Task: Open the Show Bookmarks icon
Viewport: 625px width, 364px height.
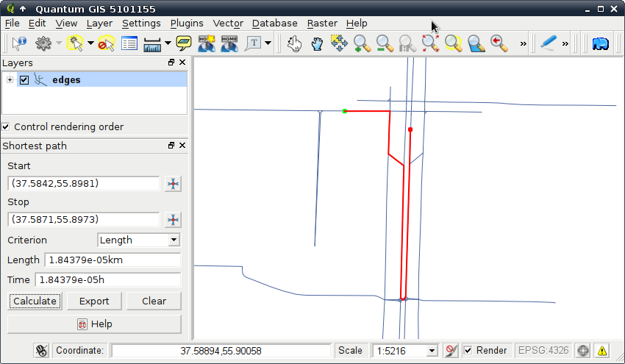Action: click(229, 43)
